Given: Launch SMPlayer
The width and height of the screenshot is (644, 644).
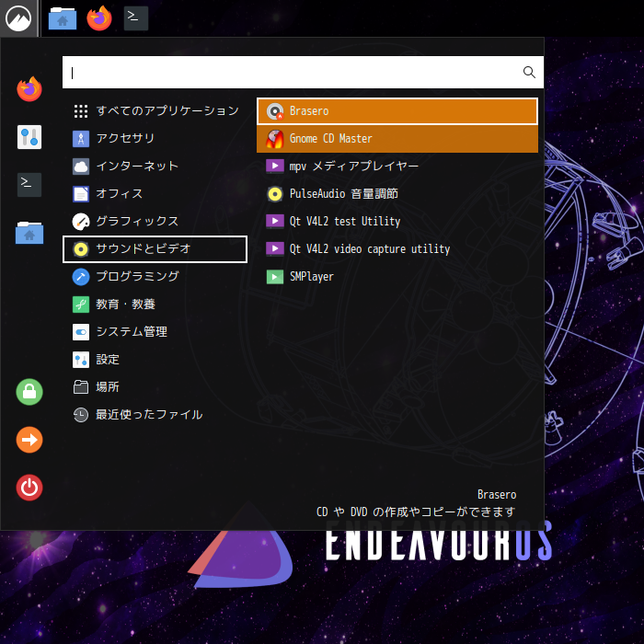Looking at the screenshot, I should 397,276.
